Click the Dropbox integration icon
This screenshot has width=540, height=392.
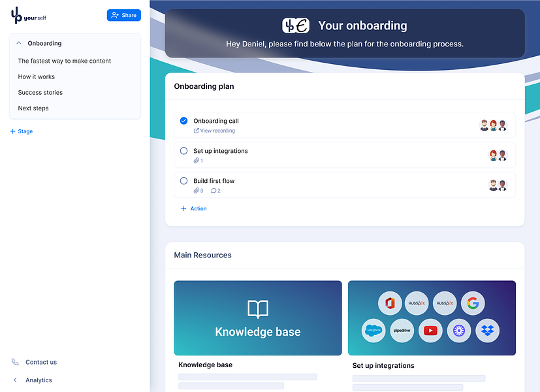pos(487,331)
